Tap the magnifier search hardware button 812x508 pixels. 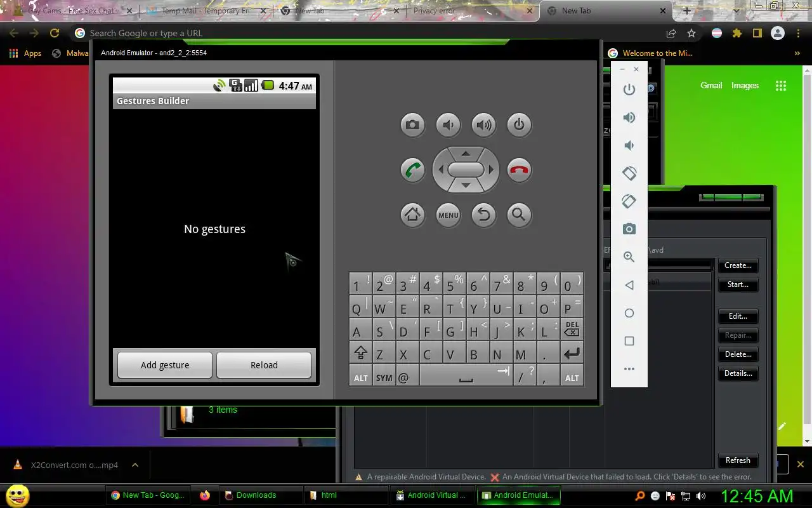tap(519, 215)
